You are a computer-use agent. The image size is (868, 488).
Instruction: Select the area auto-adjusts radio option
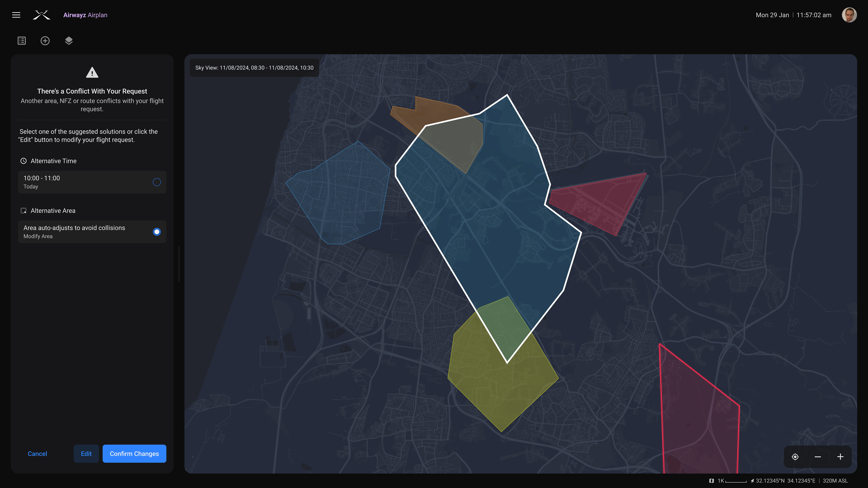[x=157, y=232]
